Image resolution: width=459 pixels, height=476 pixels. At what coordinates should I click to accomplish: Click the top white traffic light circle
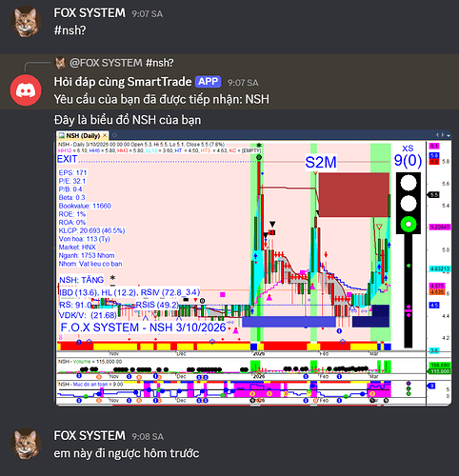click(409, 183)
